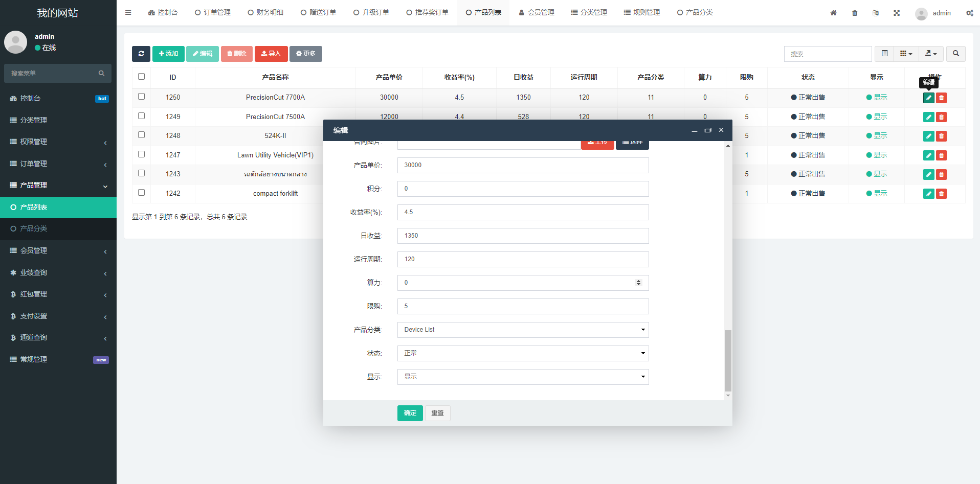Click the red delete icon for product 1250
Image resolution: width=980 pixels, height=484 pixels.
tap(941, 98)
